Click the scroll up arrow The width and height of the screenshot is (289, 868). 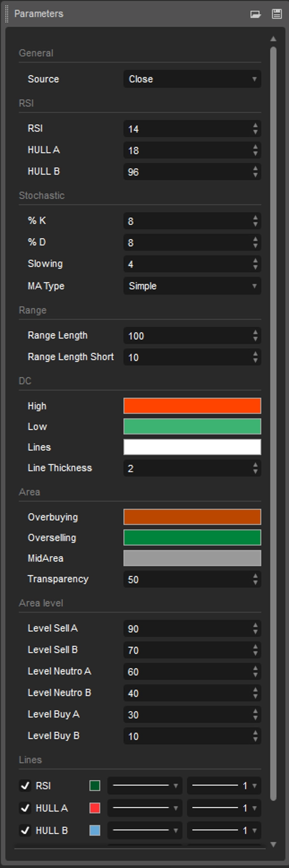click(x=273, y=39)
